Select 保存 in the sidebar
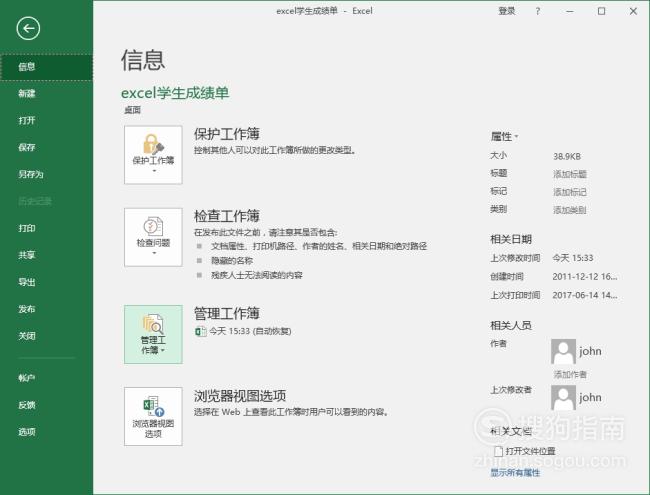The height and width of the screenshot is (495, 650). tap(46, 147)
